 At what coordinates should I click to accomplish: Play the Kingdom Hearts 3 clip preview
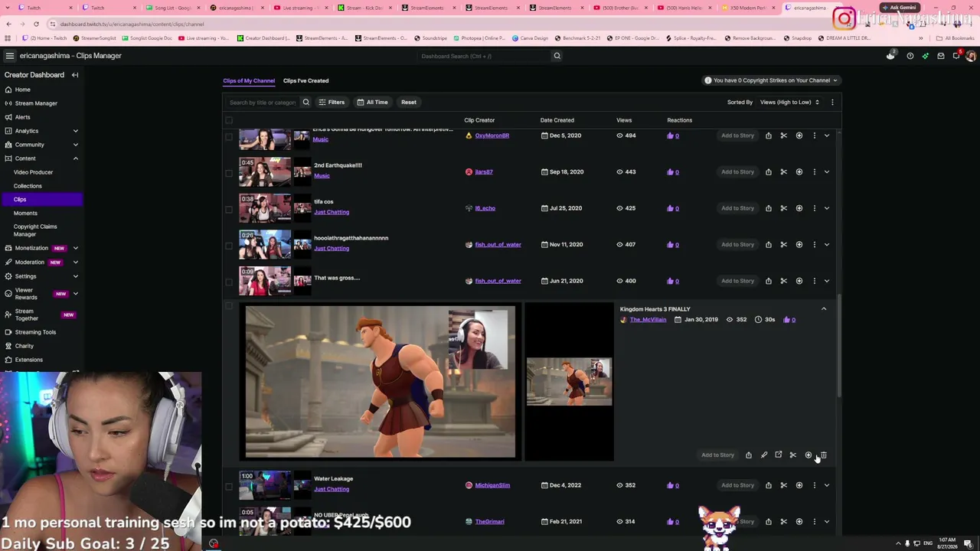point(381,382)
